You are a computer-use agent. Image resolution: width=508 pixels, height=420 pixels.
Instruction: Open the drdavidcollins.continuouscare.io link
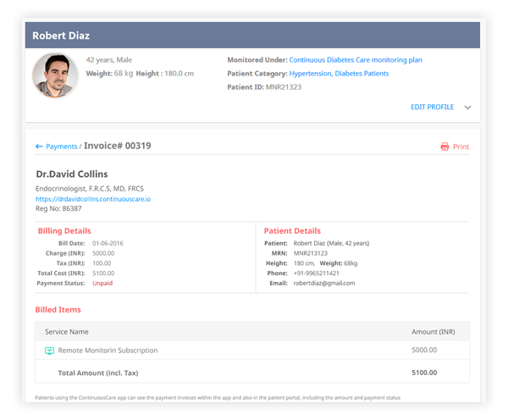pos(93,199)
